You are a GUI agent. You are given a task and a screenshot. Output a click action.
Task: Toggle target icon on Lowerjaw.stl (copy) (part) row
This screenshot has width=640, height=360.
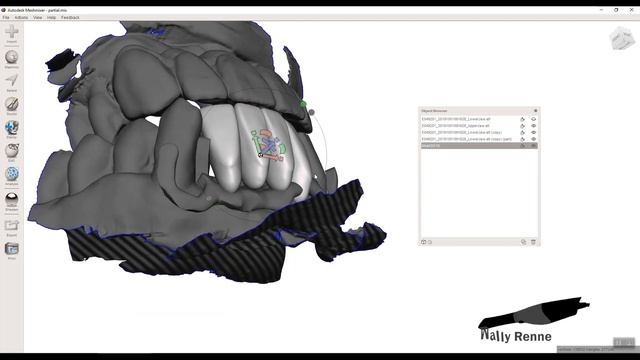pyautogui.click(x=522, y=139)
